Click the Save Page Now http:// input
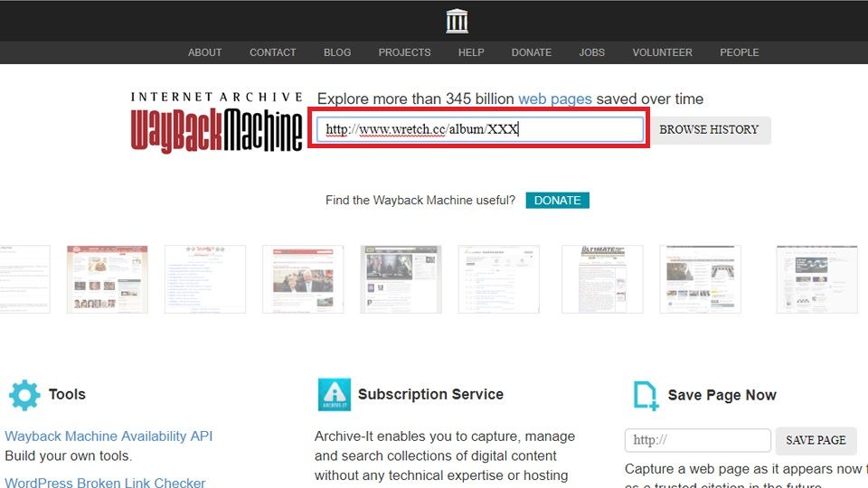Image resolution: width=868 pixels, height=488 pixels. coord(697,440)
